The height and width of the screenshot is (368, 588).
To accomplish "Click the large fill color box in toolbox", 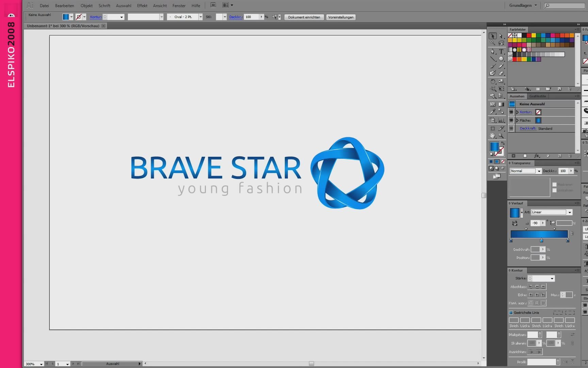I will point(494,147).
